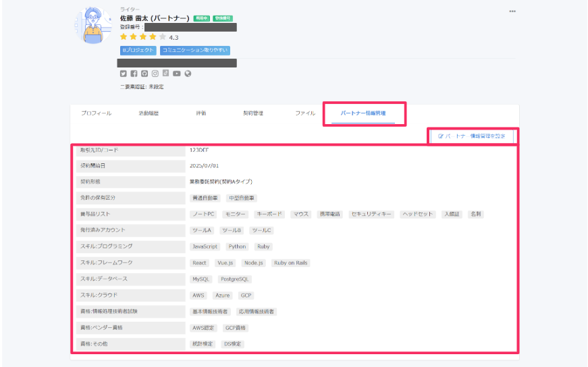Screen dimensions: 588x367
Task: Click the Vue.js framework chip
Action: 225,263
